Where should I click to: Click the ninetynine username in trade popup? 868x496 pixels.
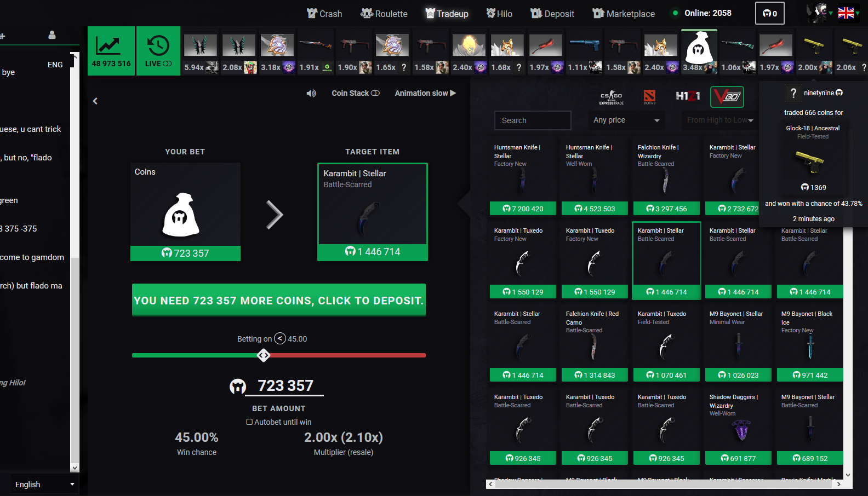pos(819,93)
